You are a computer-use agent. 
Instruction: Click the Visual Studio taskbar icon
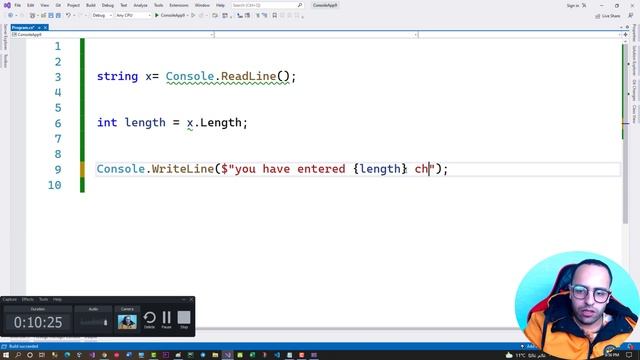pos(227,355)
